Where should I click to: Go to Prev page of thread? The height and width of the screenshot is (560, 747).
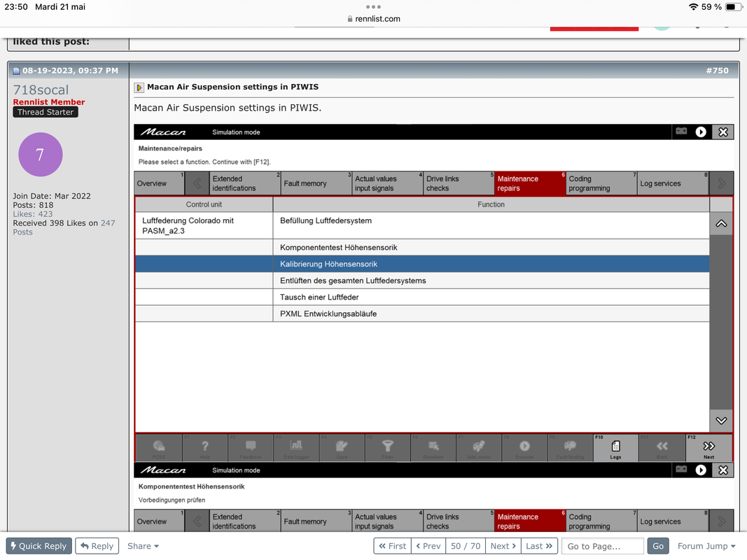428,546
